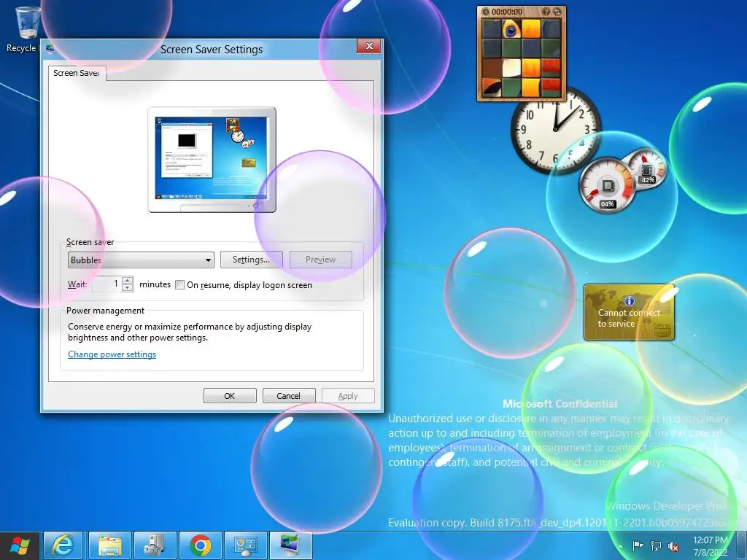Image resolution: width=747 pixels, height=560 pixels.
Task: Click the info icon on currency gadget
Action: tap(630, 301)
